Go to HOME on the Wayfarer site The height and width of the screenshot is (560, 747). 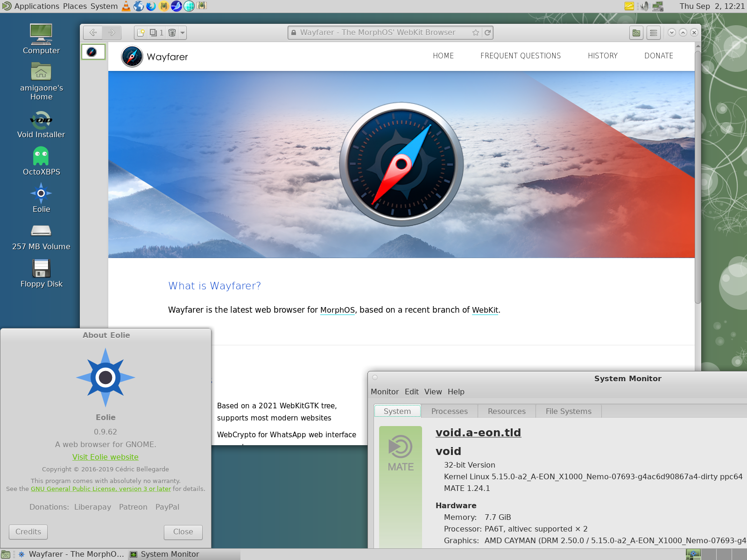(443, 56)
